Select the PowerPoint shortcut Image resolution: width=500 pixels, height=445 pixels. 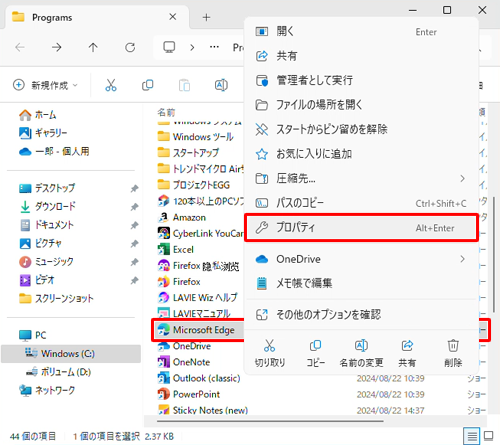(189, 394)
